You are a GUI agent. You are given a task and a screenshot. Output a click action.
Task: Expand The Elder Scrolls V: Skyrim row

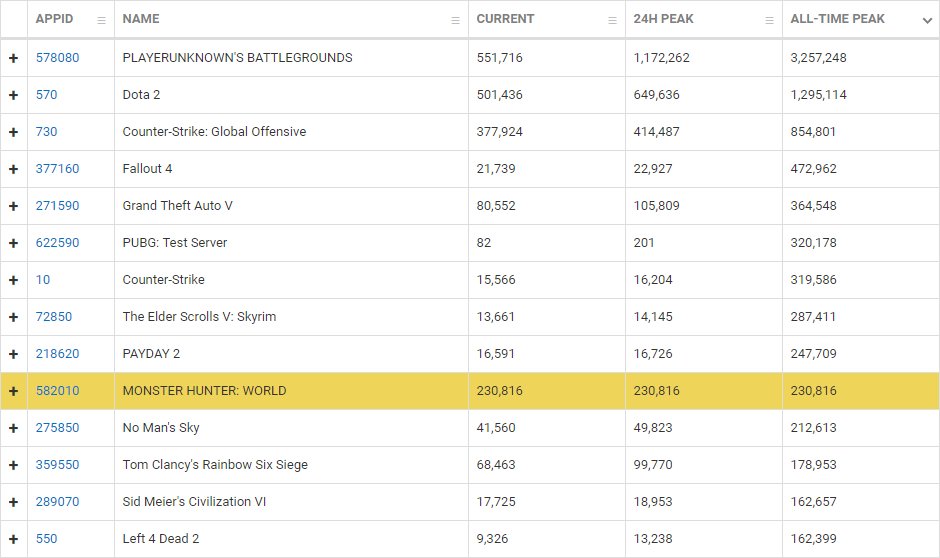(13, 317)
